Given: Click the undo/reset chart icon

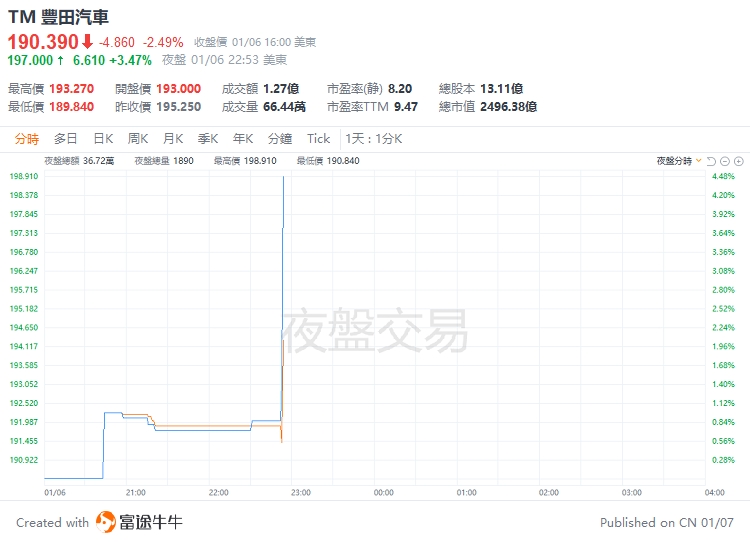Looking at the screenshot, I should pyautogui.click(x=712, y=161).
